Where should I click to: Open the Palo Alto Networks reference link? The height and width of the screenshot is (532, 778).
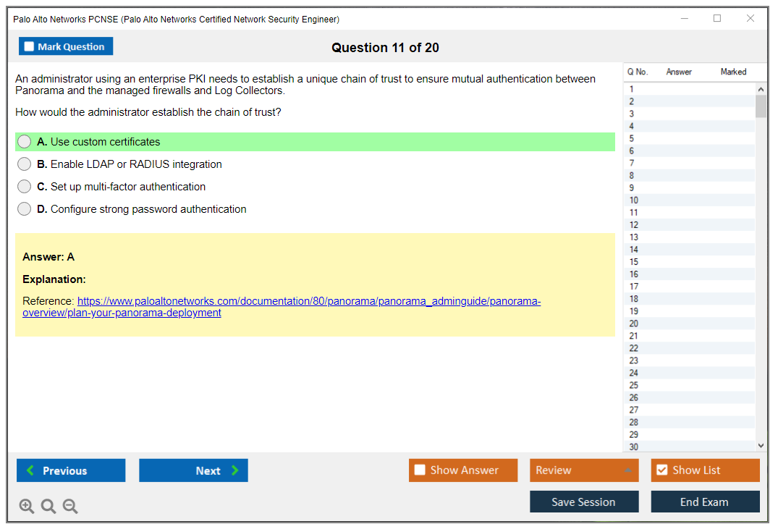click(309, 301)
